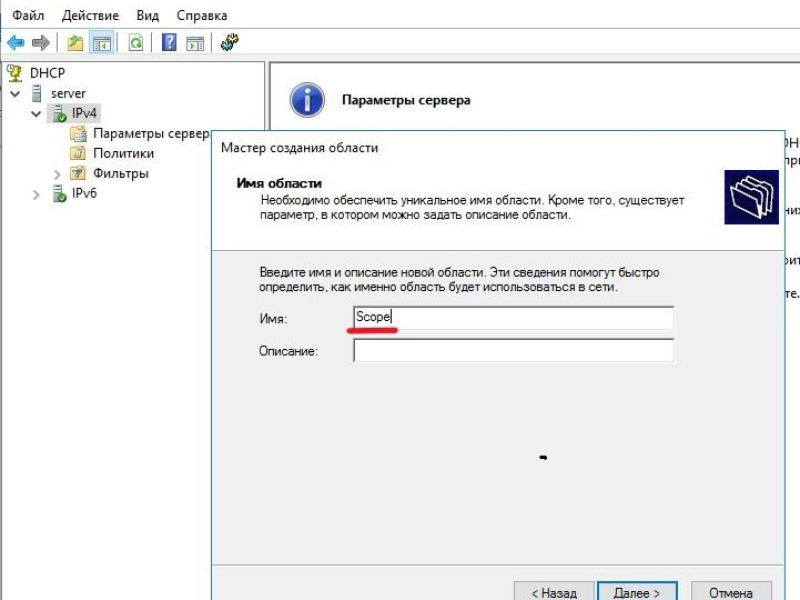Click the Далее > button
800x600 pixels.
637,592
